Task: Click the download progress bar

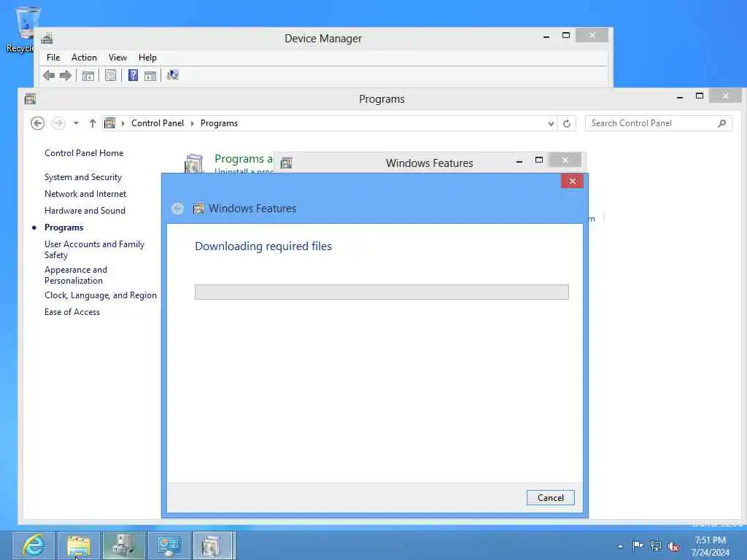Action: coord(382,292)
